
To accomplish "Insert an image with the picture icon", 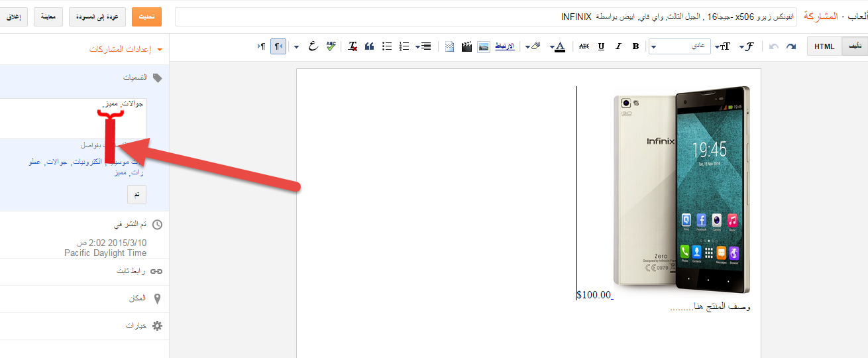I will click(x=484, y=46).
